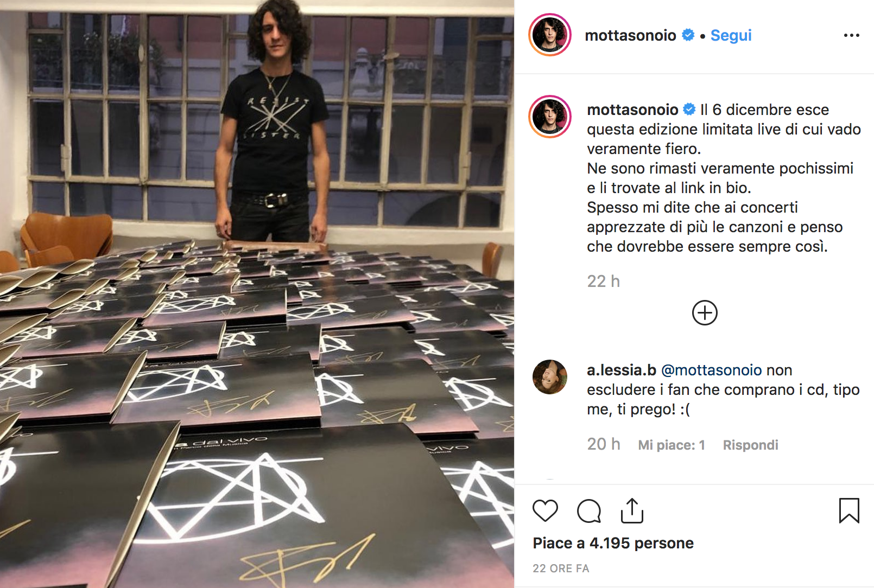
Task: Open the comment speech bubble icon
Action: pos(589,511)
